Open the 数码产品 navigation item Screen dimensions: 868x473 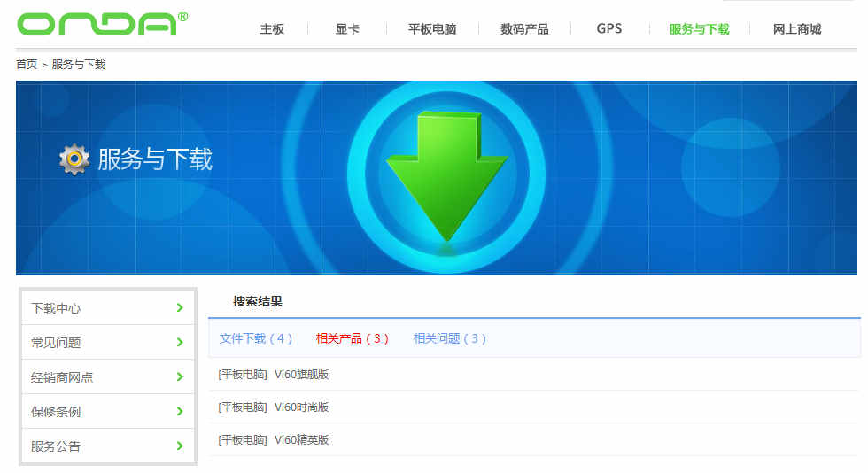[x=524, y=29]
